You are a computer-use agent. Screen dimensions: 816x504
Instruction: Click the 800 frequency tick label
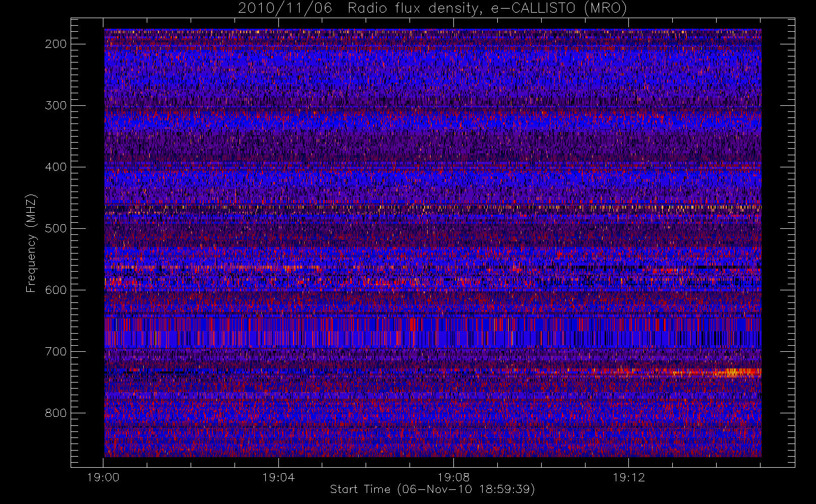(x=56, y=413)
